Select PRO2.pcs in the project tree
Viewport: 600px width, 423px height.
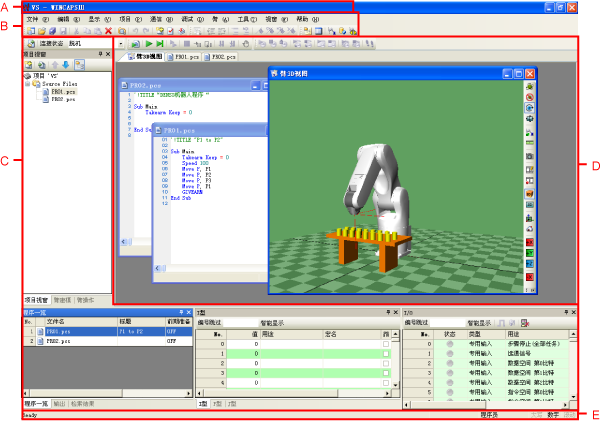pos(60,100)
